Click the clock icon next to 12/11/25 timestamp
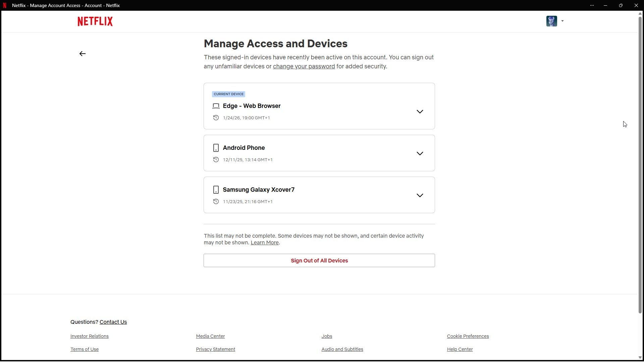Viewport: 644px width, 362px height. [x=216, y=160]
